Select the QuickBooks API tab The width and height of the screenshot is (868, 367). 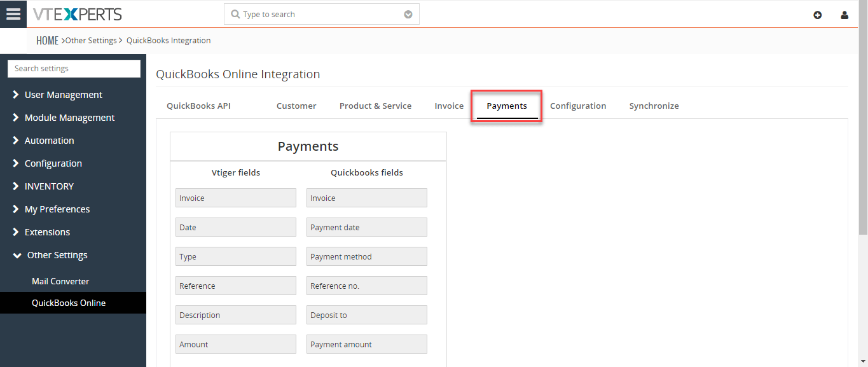coord(198,106)
